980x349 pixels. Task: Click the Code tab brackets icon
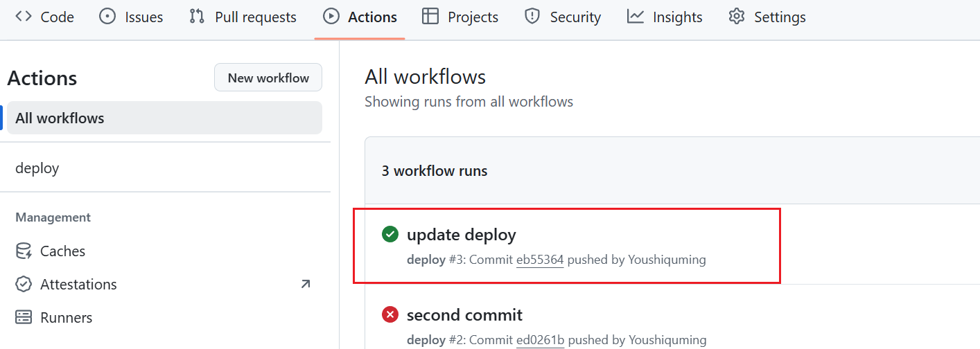pyautogui.click(x=23, y=17)
